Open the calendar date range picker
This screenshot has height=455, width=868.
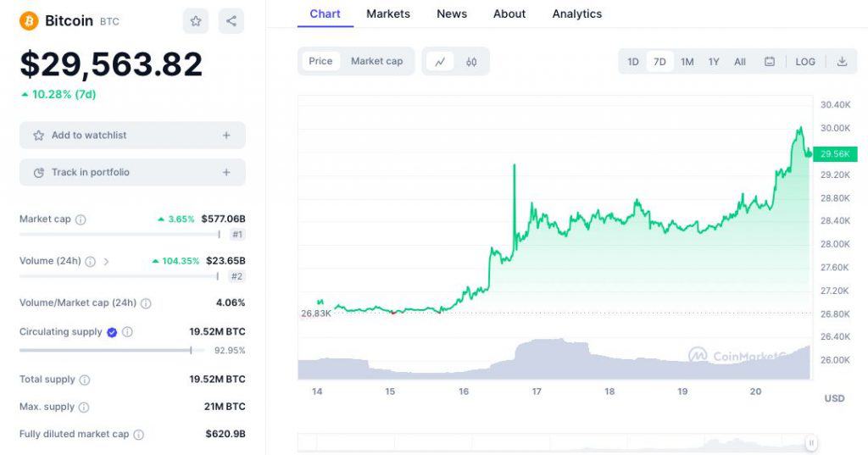click(x=770, y=62)
